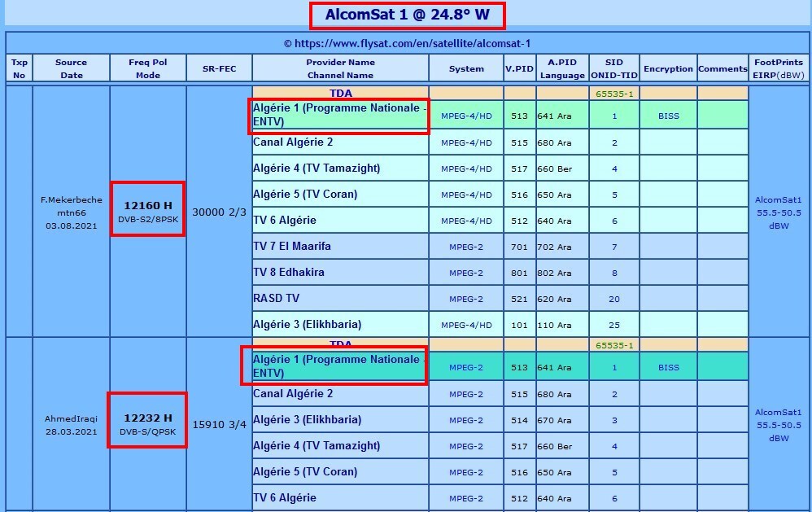Open Canal Algérie 2 with MPEG-2 system
812x512 pixels.
(x=293, y=393)
